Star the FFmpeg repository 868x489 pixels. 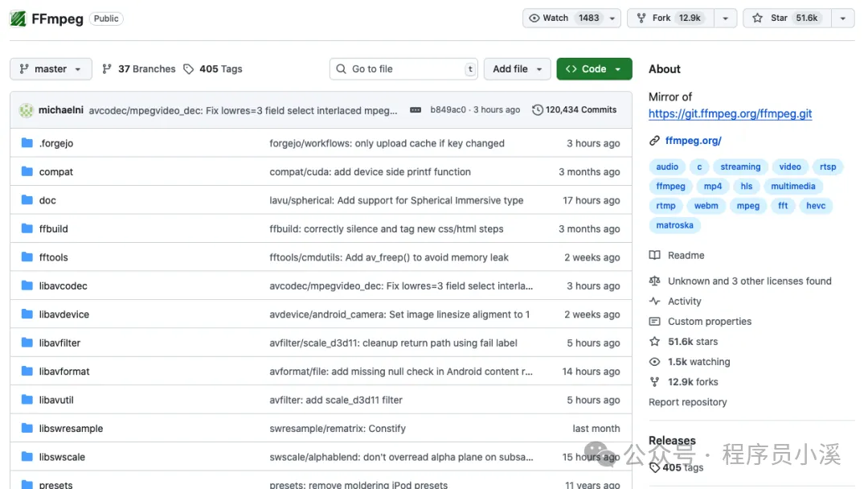coord(787,18)
